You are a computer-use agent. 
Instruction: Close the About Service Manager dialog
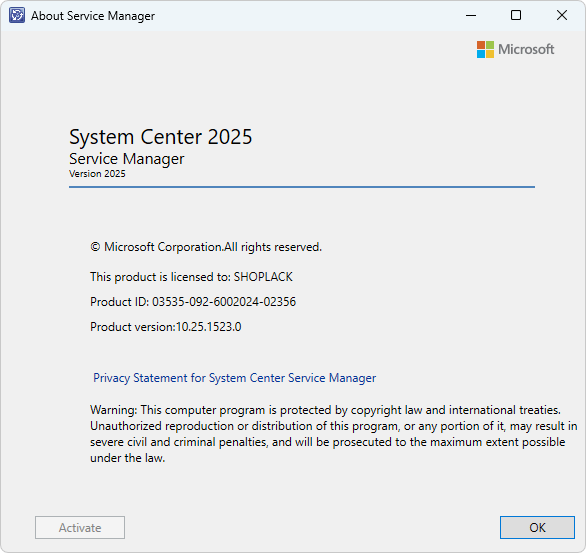[562, 15]
